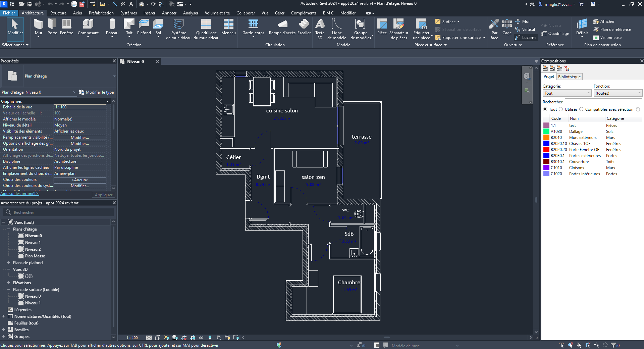
Task: Select the Tout radio button in Compositions
Action: point(545,109)
